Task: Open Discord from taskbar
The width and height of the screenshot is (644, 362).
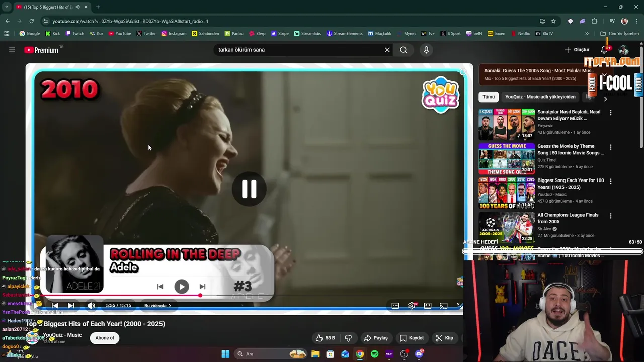Action: (419, 354)
